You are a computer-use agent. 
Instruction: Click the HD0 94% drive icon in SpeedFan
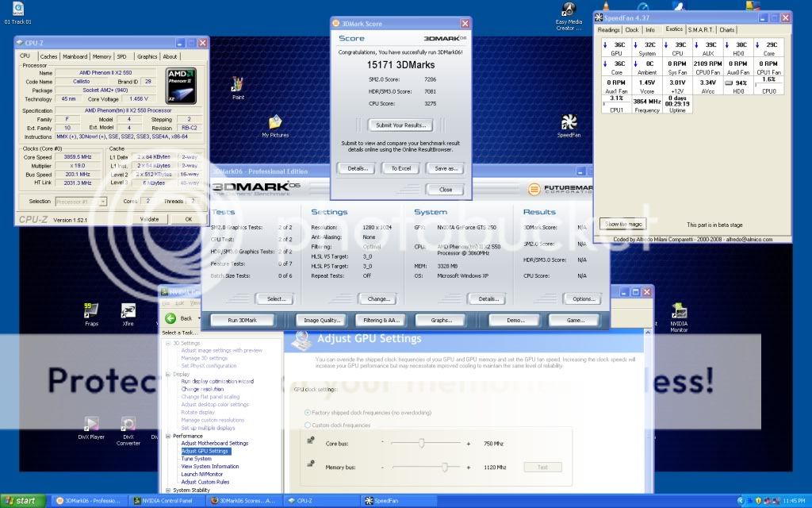(728, 83)
